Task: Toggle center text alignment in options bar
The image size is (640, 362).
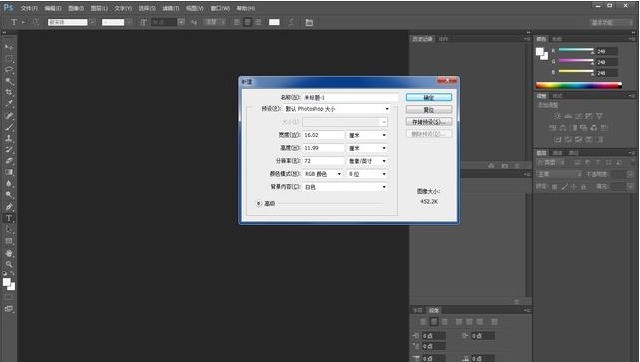Action: (247, 22)
